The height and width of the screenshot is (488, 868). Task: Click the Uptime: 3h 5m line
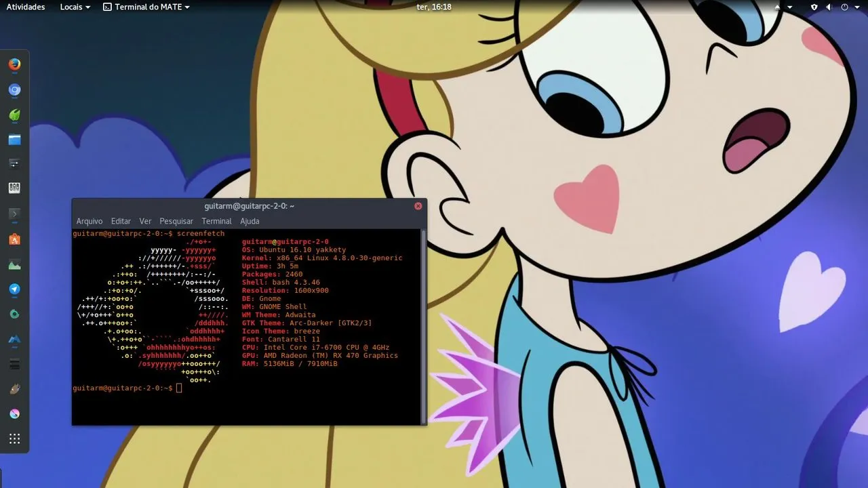(x=270, y=266)
